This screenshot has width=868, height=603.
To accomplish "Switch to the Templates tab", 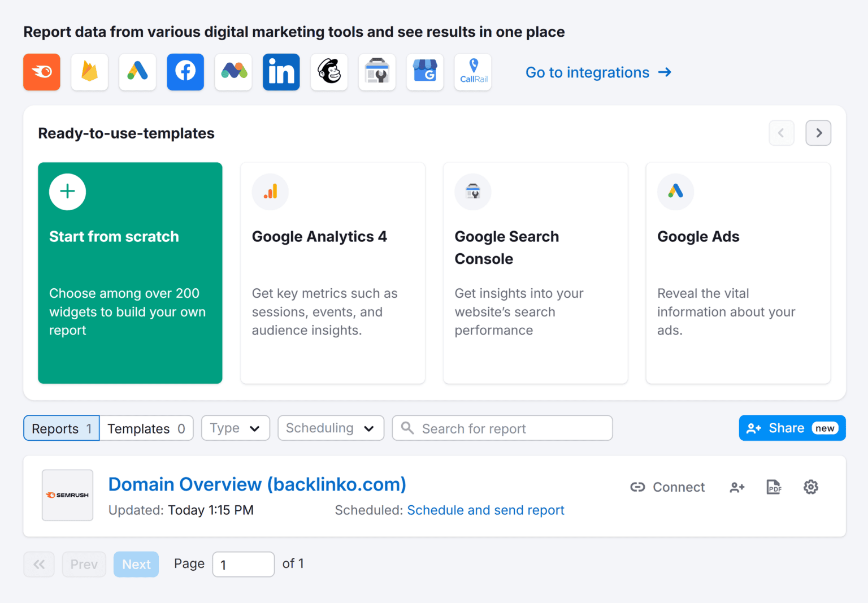I will [146, 428].
